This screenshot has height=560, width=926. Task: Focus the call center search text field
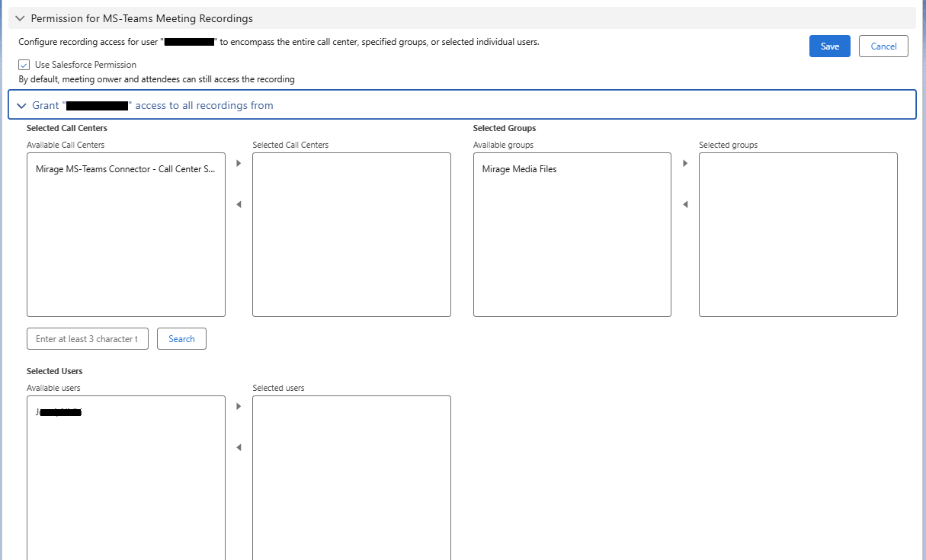click(x=87, y=339)
